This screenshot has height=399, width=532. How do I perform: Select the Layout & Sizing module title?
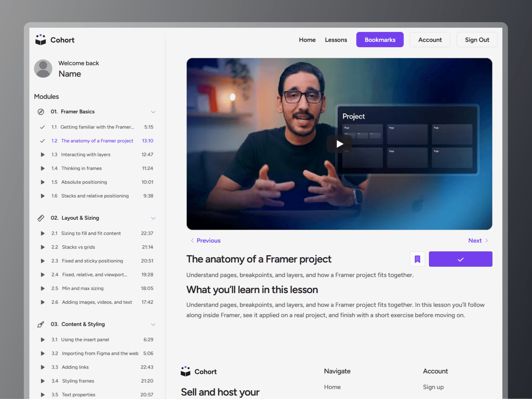80,218
